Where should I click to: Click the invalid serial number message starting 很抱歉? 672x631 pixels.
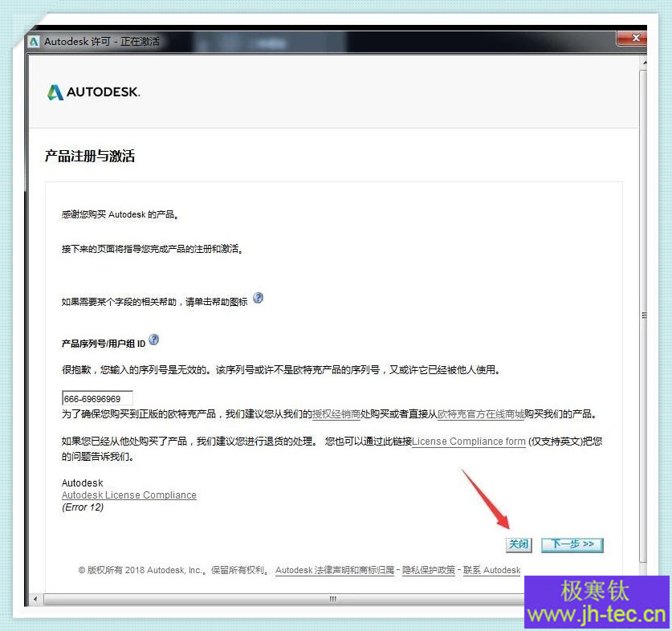point(281,369)
